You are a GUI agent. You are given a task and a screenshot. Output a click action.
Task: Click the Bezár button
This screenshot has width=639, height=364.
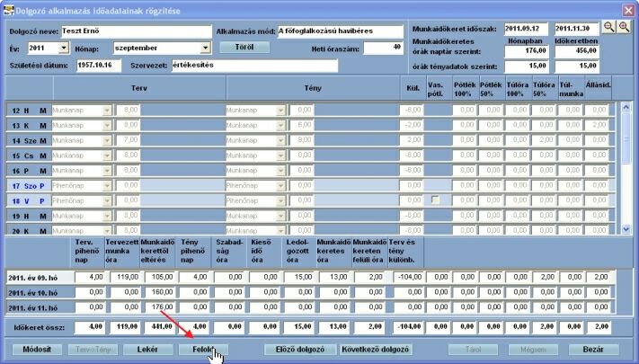tap(594, 350)
